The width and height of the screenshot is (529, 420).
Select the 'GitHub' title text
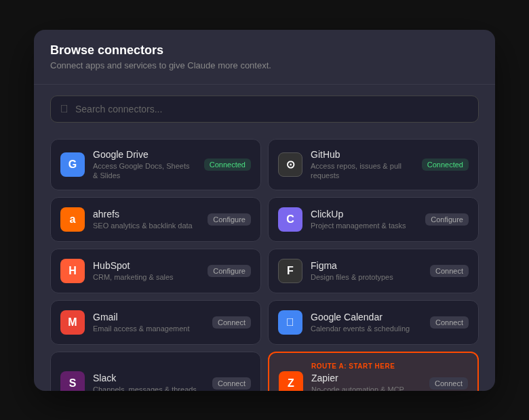(326, 154)
